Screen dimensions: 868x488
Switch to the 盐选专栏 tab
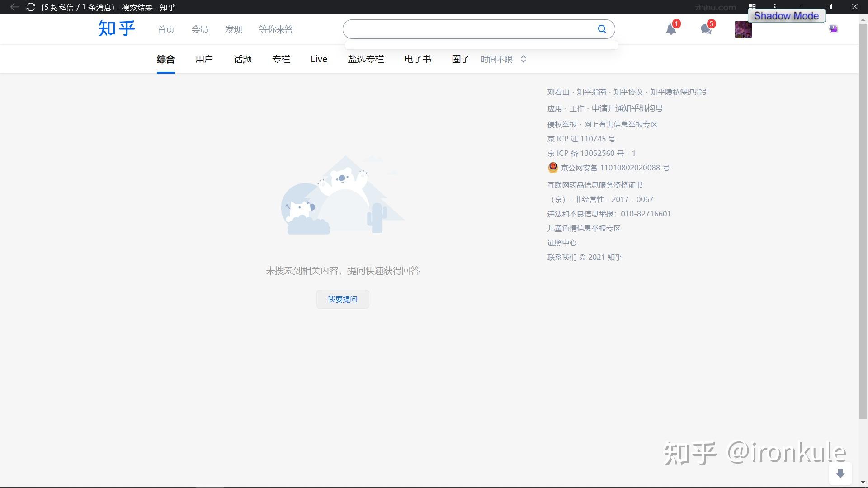tap(366, 59)
